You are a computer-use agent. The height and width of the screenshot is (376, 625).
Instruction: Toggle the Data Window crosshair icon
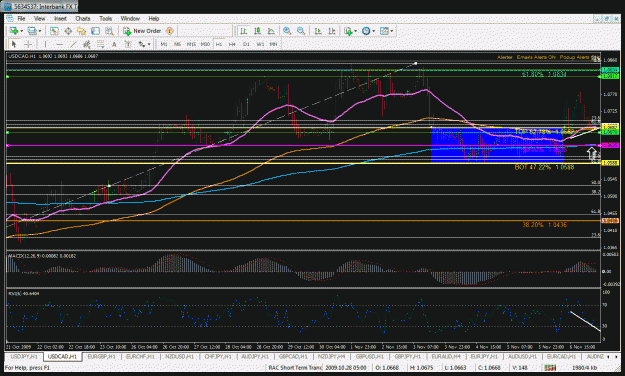tap(68, 31)
